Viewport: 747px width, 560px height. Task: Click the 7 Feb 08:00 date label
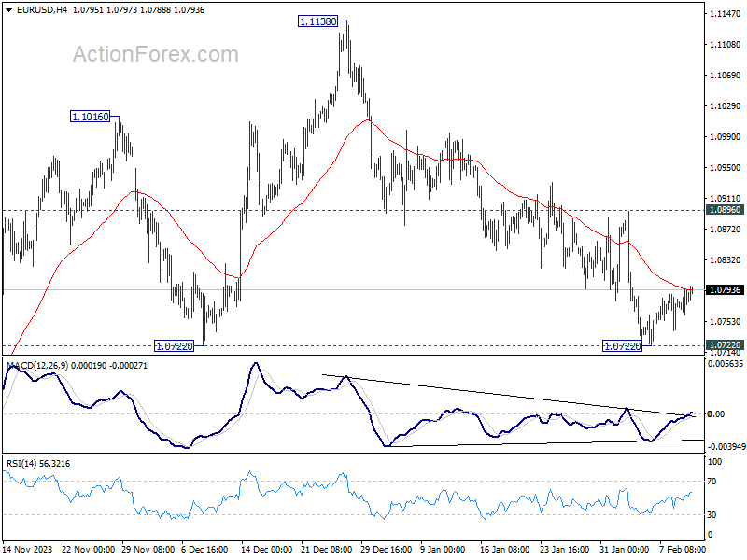[683, 550]
